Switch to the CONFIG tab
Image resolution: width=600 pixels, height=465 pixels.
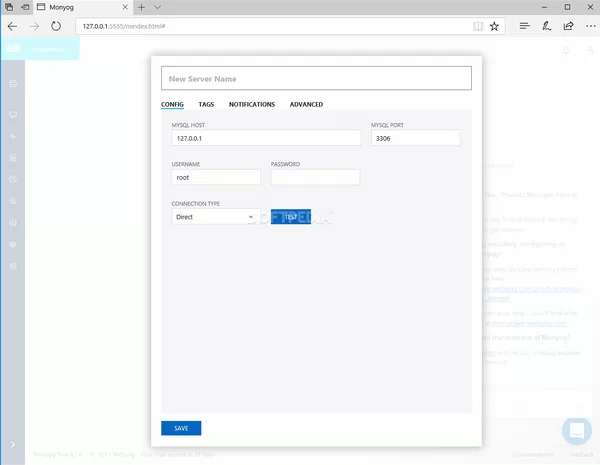(172, 104)
